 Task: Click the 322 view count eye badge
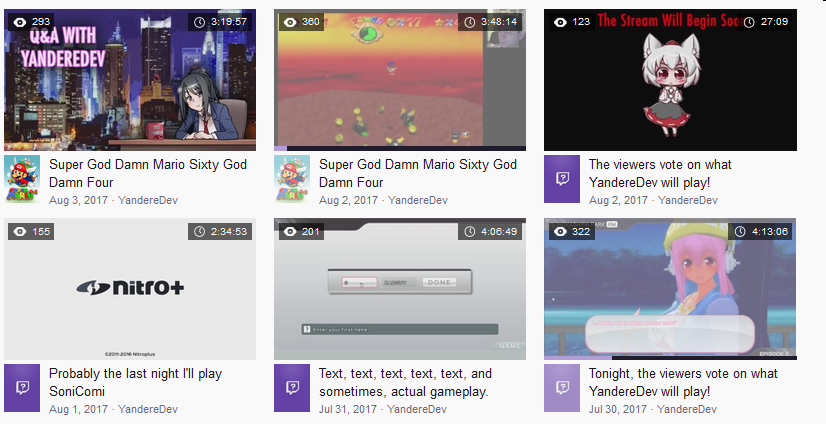tap(572, 231)
